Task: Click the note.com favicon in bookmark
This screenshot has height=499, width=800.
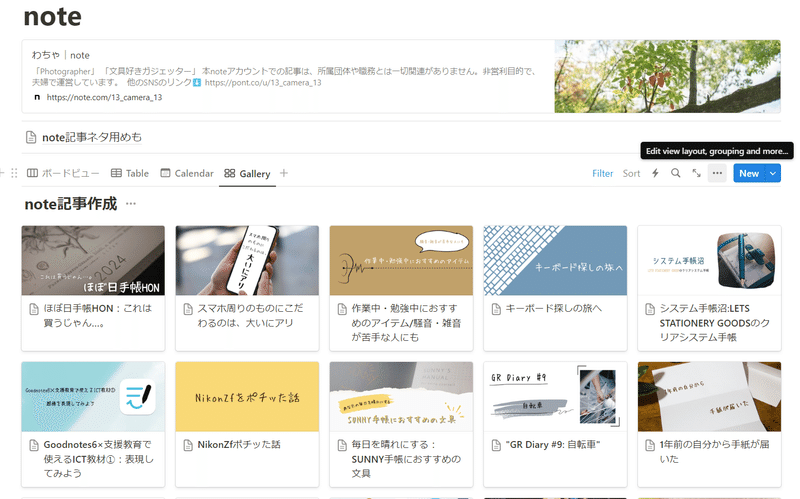Action: (37, 97)
